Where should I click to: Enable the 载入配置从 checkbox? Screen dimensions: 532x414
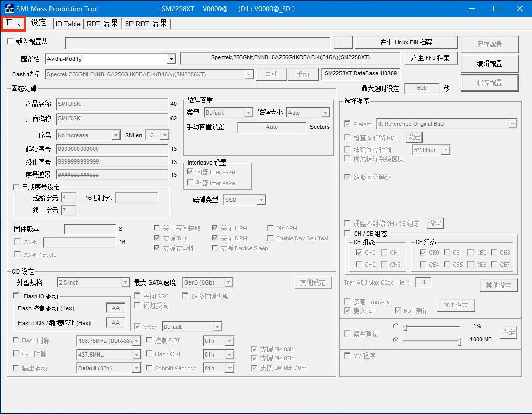[11, 42]
